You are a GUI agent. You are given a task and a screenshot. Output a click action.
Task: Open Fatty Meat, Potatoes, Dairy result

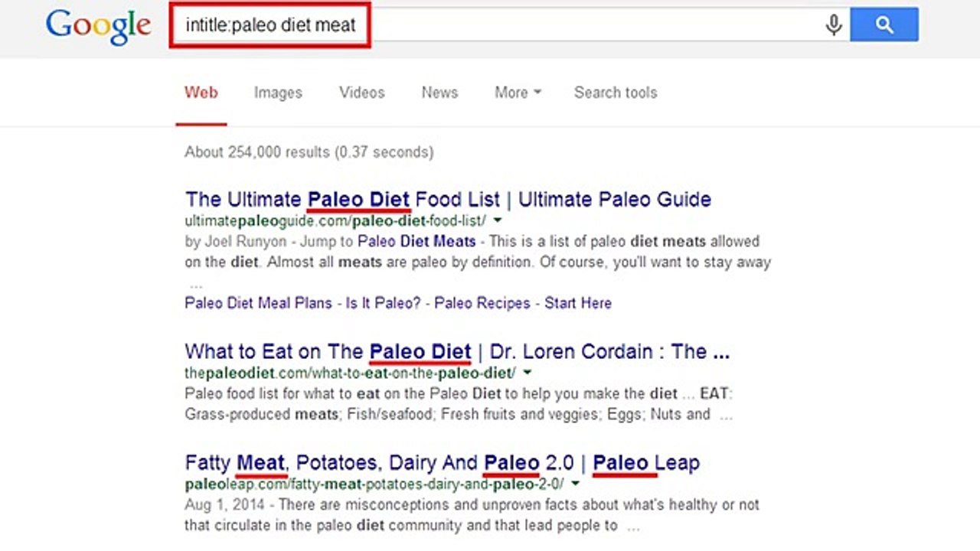click(442, 463)
